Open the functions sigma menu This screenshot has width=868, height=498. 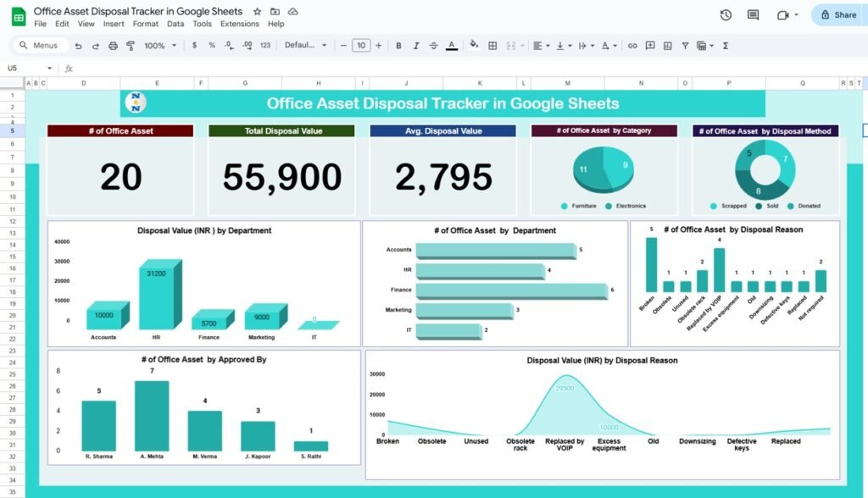click(x=726, y=46)
